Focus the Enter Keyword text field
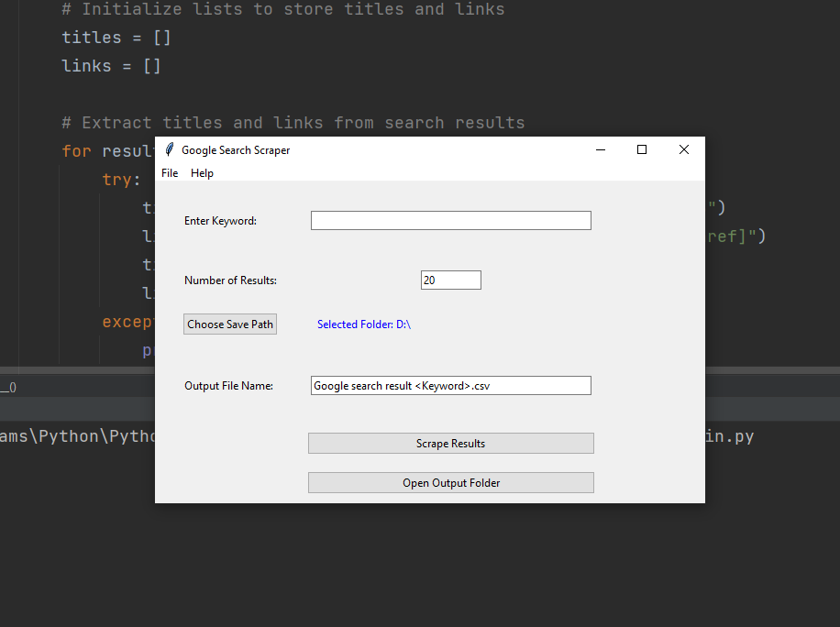840x627 pixels. point(450,221)
